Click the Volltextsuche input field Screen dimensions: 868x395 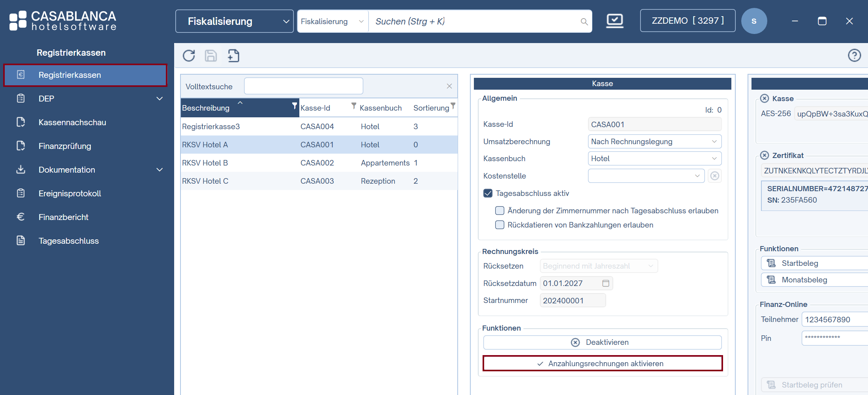(303, 86)
